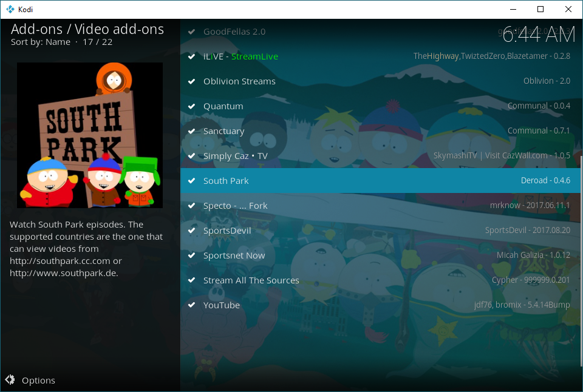The height and width of the screenshot is (392, 583).
Task: Open the Sanctuary add-on
Action: 380,131
